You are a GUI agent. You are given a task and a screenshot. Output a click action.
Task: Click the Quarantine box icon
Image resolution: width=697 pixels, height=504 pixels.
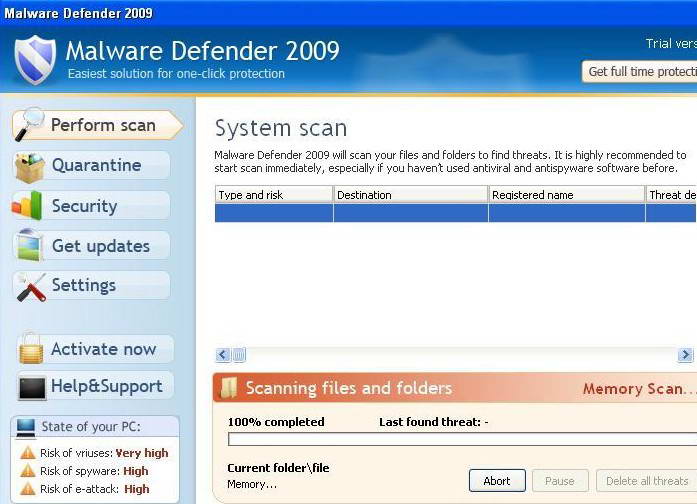[29, 166]
